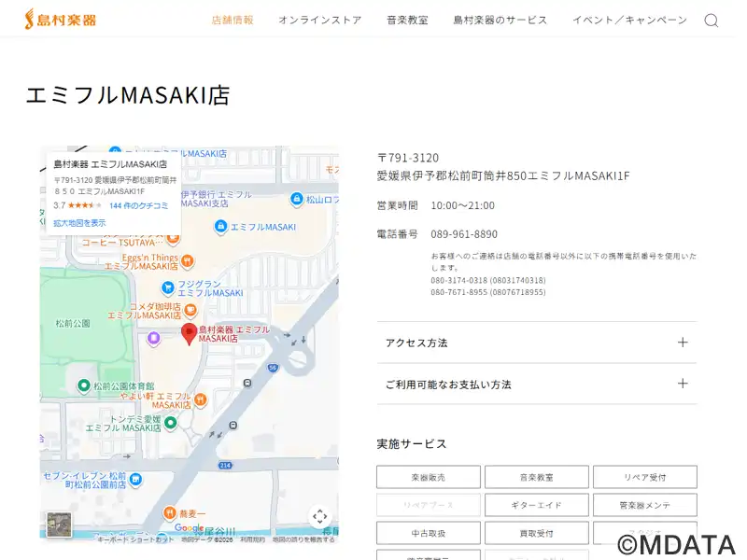Screen dimensions: 747x560
Task: Click the やよい軒 restaurant map marker
Action: click(201, 400)
